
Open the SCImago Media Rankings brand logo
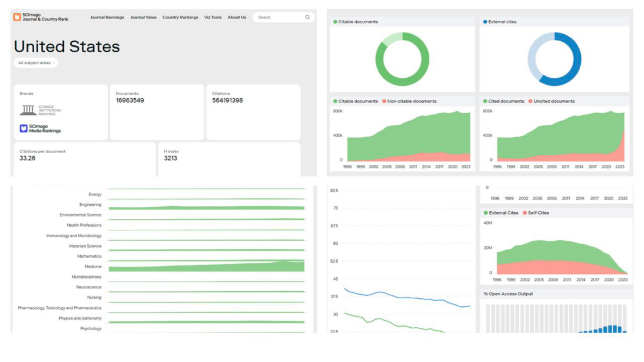(x=41, y=128)
